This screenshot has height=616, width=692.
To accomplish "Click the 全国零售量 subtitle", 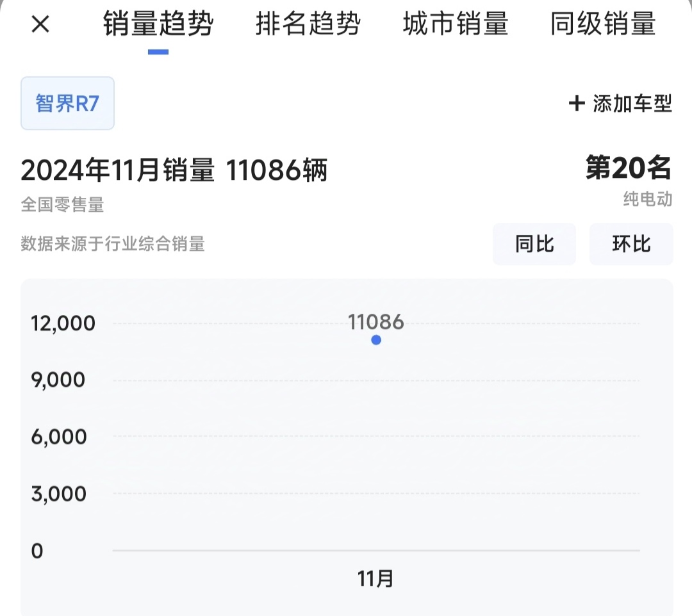I will 62,205.
